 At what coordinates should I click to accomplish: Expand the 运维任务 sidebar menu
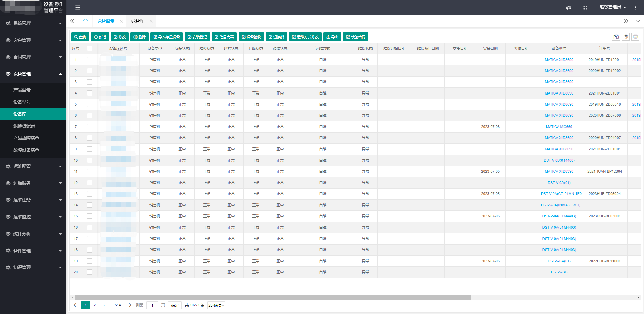pos(33,200)
